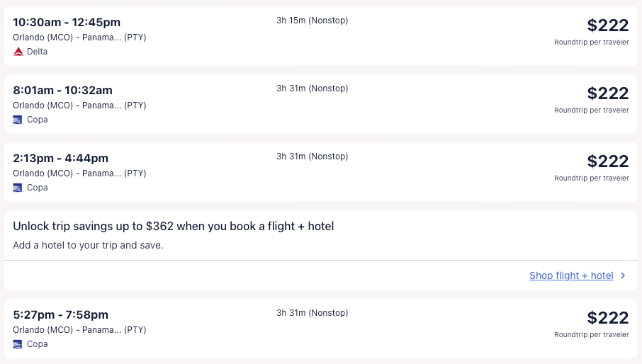Click the Delta airline name text

[x=37, y=52]
